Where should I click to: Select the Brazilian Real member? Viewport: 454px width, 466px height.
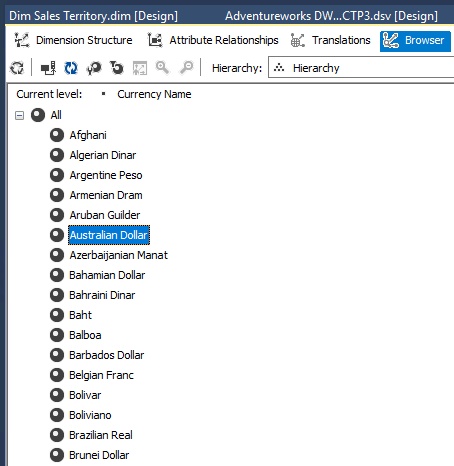[101, 435]
